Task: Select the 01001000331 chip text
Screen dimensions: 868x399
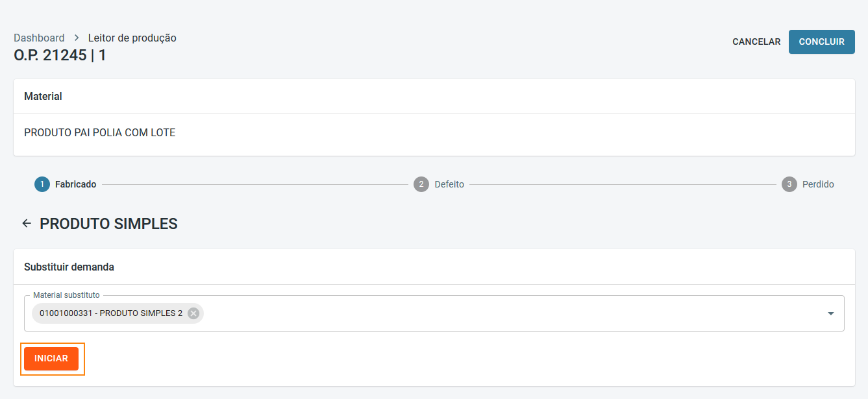Action: pyautogui.click(x=110, y=313)
